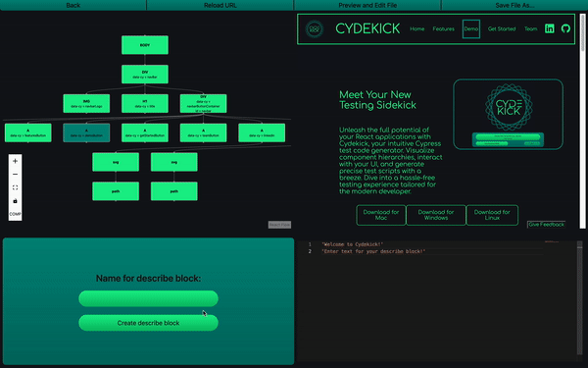
Task: Open Preview and Edit File
Action: [367, 5]
